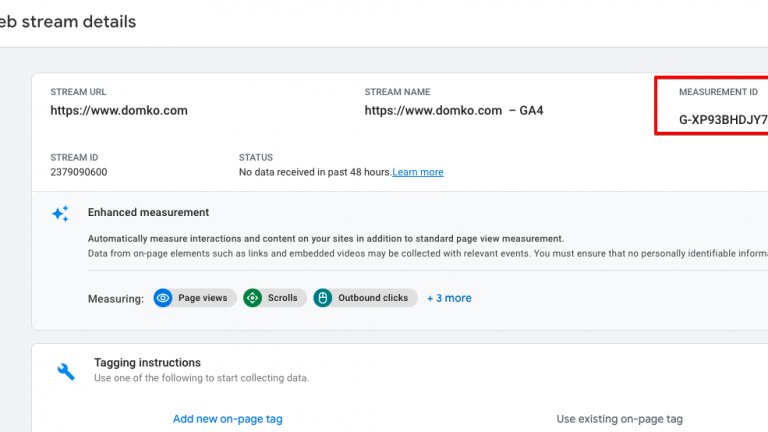Click the 'No data received' status text
Image resolution: width=768 pixels, height=432 pixels.
[314, 172]
